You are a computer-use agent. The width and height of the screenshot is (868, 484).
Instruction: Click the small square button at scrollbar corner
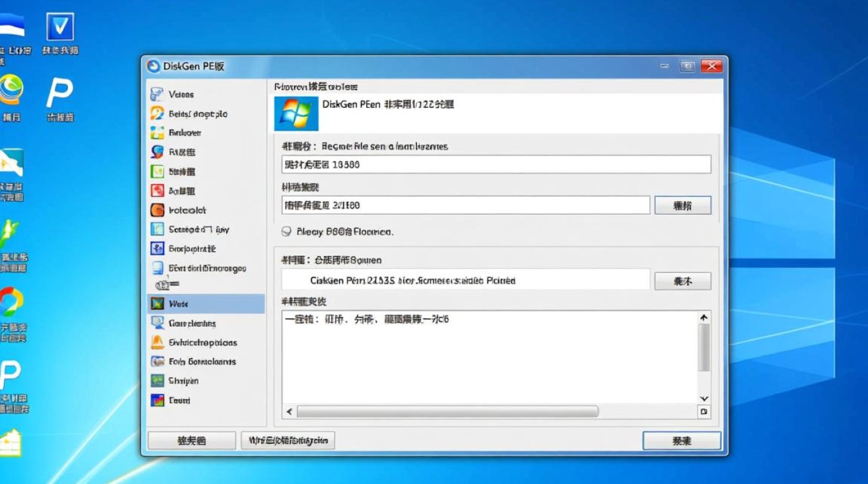pyautogui.click(x=704, y=411)
